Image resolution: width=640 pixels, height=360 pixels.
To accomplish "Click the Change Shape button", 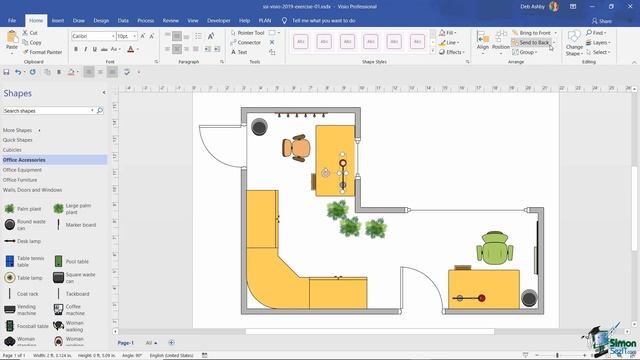I will (574, 43).
